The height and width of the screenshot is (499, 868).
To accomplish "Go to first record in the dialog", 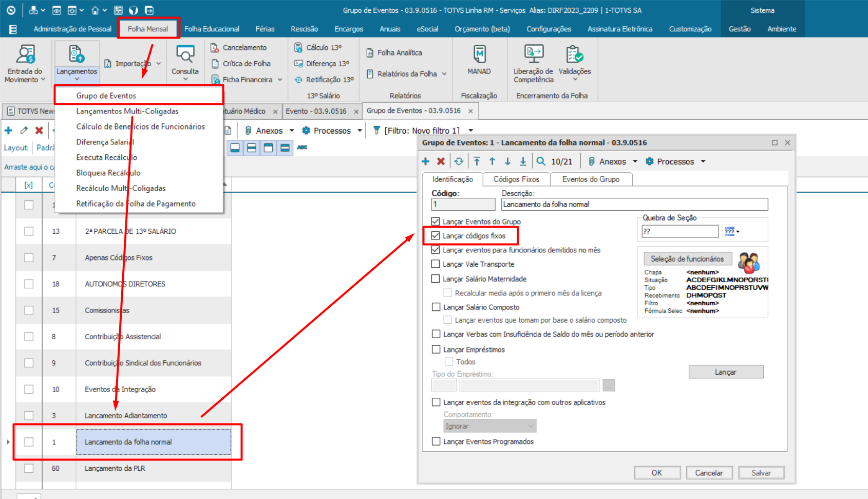I will 477,161.
